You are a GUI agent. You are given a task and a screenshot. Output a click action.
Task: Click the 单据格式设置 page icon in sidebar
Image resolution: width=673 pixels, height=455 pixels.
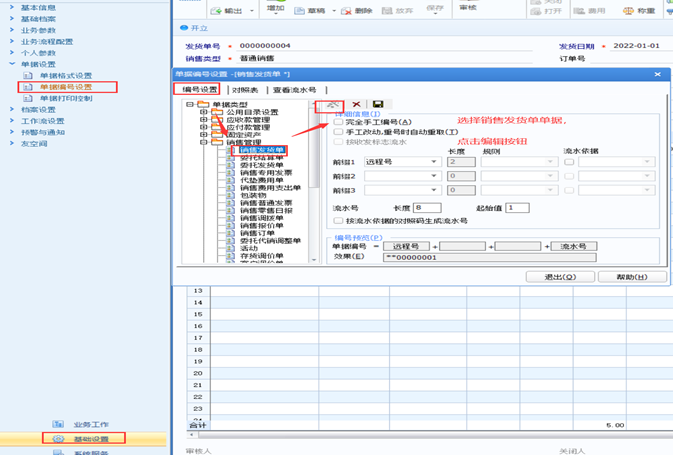(28, 76)
